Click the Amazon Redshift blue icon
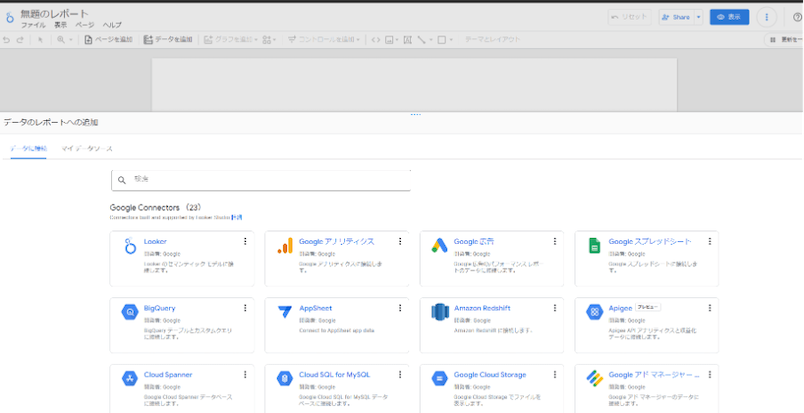Screen dimensions: 804x413 (440, 311)
